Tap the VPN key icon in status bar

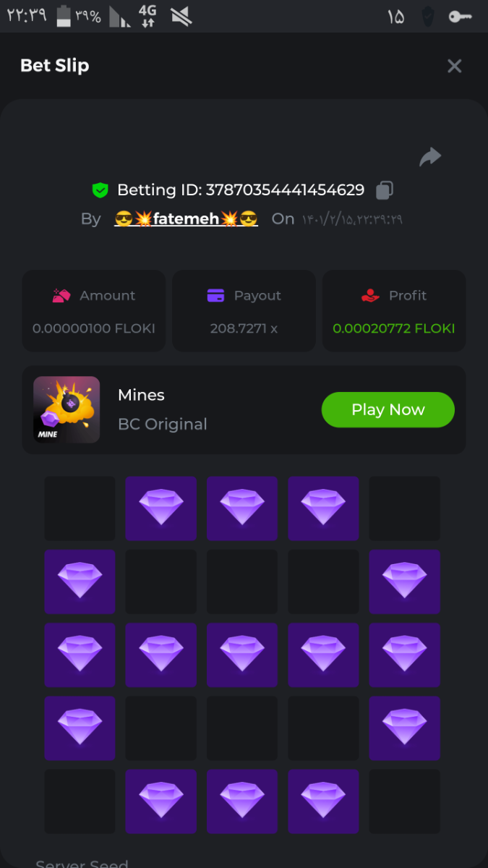[460, 16]
